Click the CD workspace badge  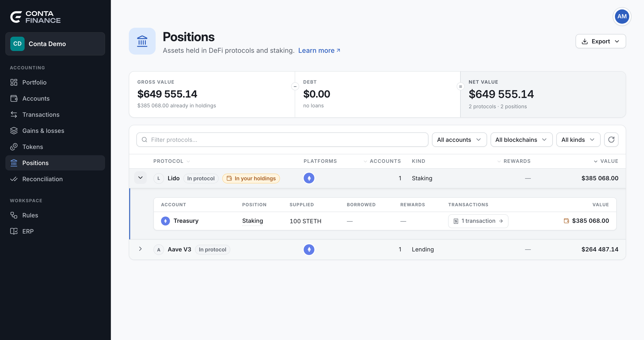(x=17, y=44)
